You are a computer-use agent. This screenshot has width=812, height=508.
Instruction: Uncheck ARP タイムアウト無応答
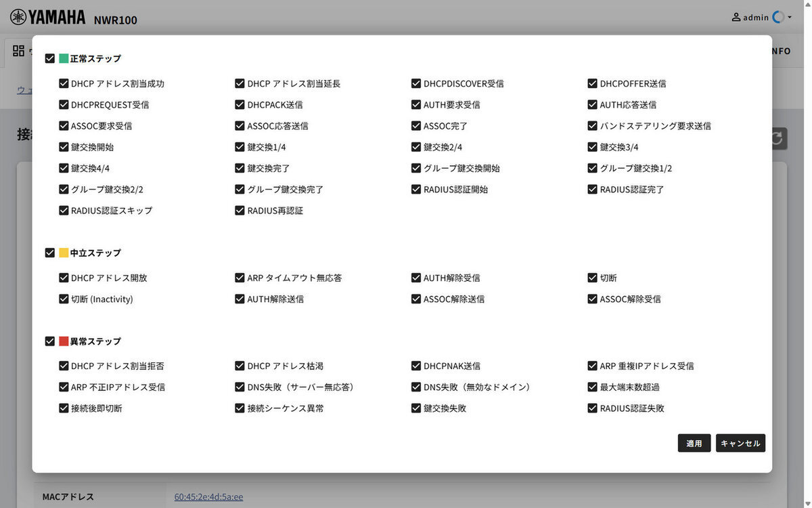(240, 278)
